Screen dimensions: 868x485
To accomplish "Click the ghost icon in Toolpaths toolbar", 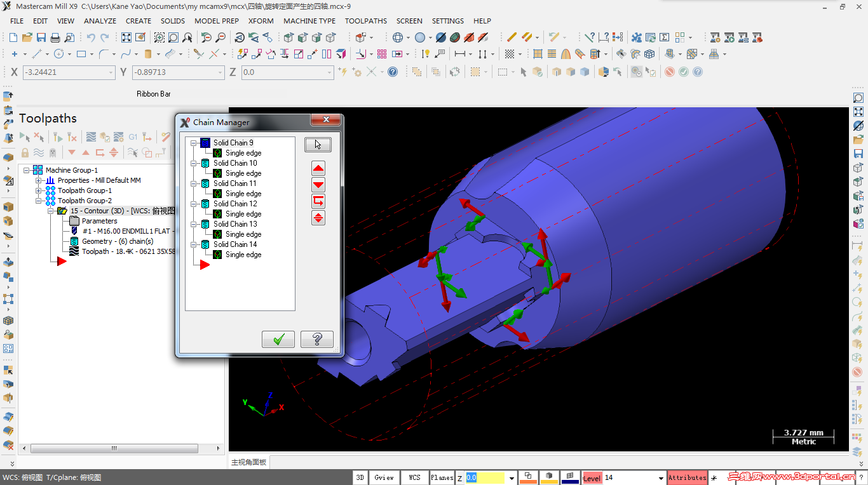I will pyautogui.click(x=53, y=152).
